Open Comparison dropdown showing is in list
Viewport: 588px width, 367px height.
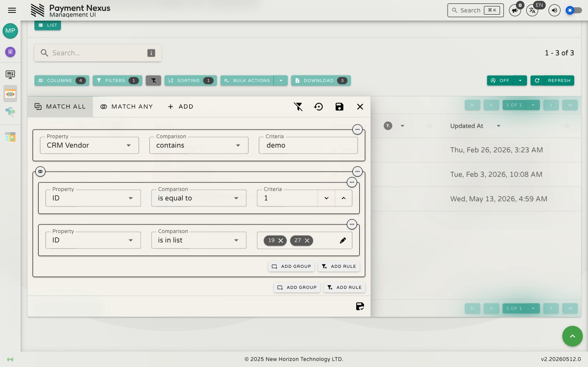[199, 240]
